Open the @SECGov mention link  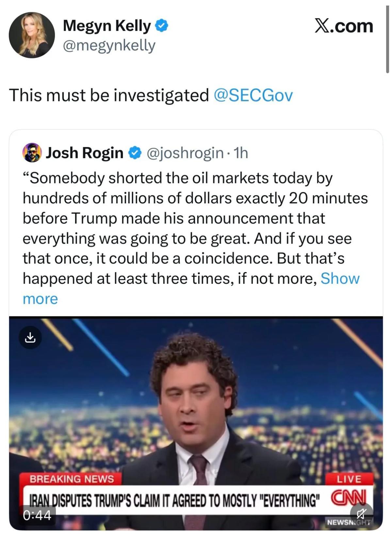point(253,95)
